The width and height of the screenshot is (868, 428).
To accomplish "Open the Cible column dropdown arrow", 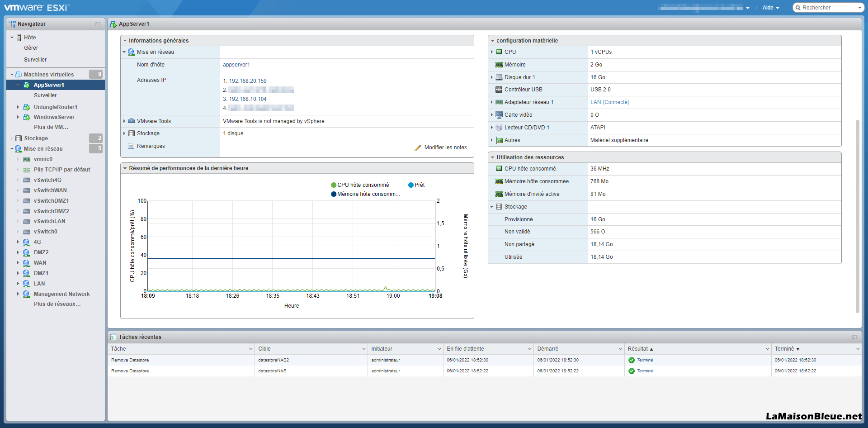I will click(x=364, y=349).
